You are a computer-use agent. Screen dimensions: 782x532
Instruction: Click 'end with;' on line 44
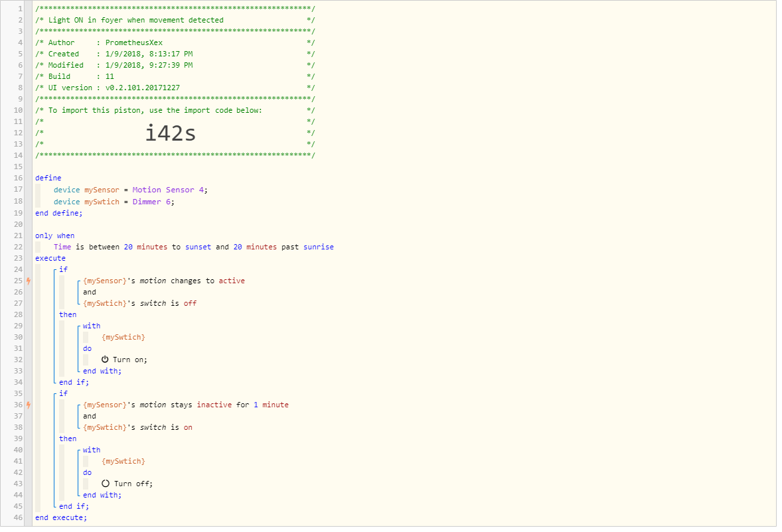(x=102, y=495)
